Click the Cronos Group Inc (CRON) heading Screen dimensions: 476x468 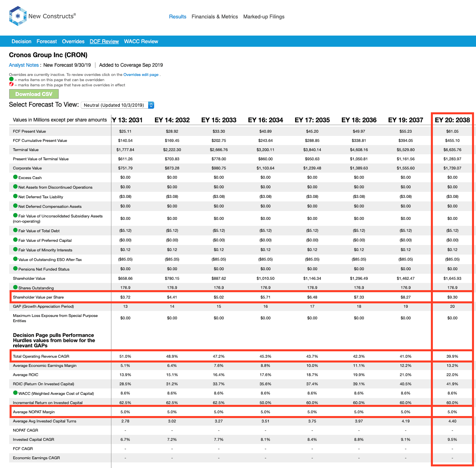coord(48,55)
